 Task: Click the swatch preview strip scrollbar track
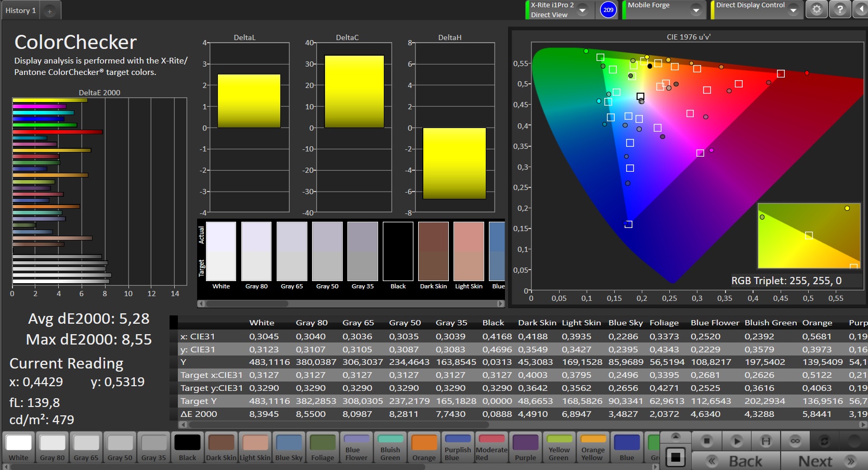click(351, 303)
